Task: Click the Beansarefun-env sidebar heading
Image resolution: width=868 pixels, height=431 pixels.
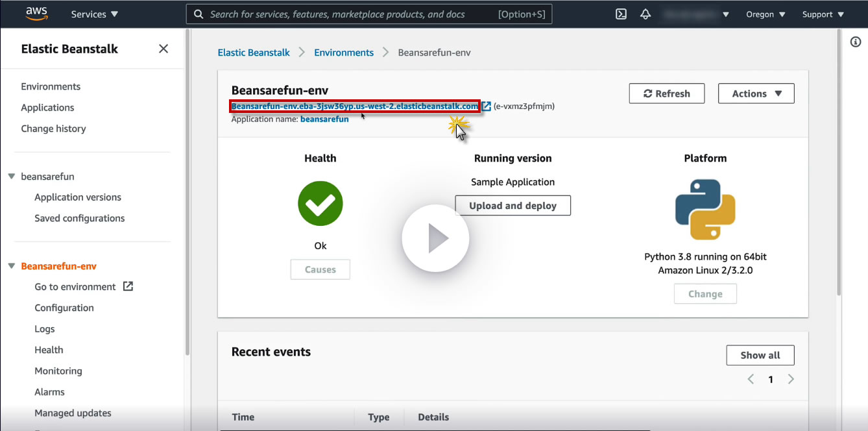Action: 59,266
